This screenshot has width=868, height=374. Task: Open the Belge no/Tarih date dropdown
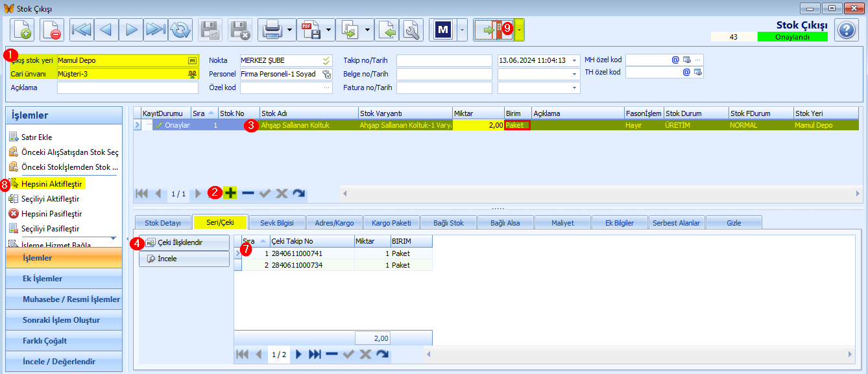(575, 74)
